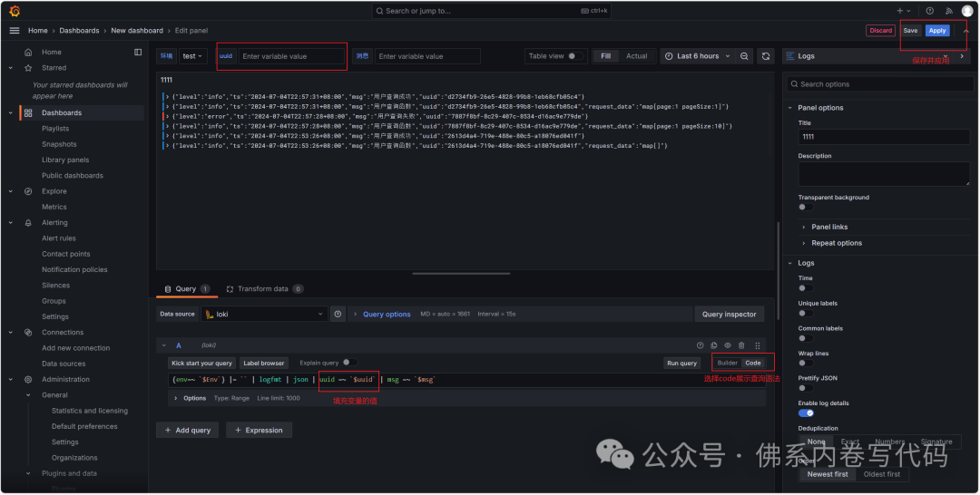Screen dimensions: 980x495
Task: Toggle the Wrap lines switch
Action: click(x=806, y=364)
